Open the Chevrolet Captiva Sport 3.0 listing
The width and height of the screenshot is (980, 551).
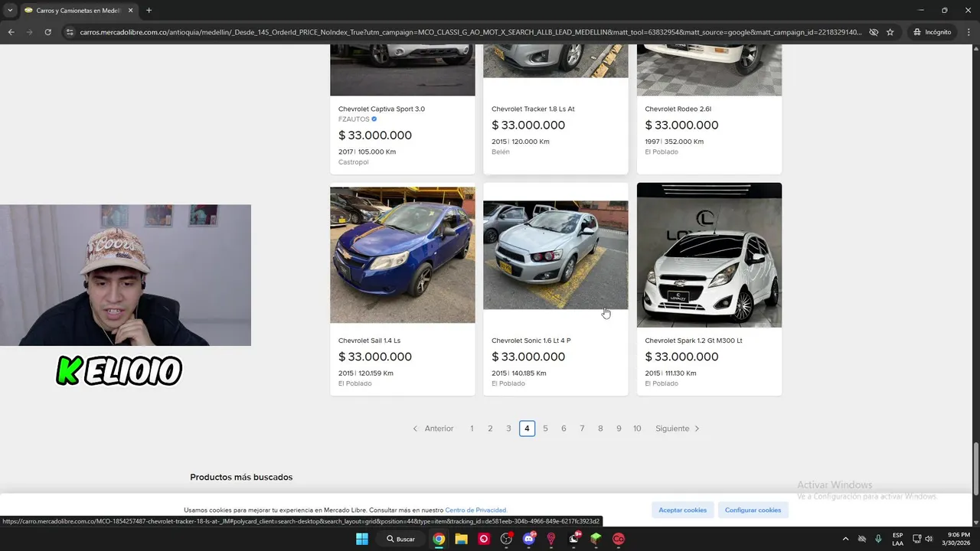tap(381, 109)
